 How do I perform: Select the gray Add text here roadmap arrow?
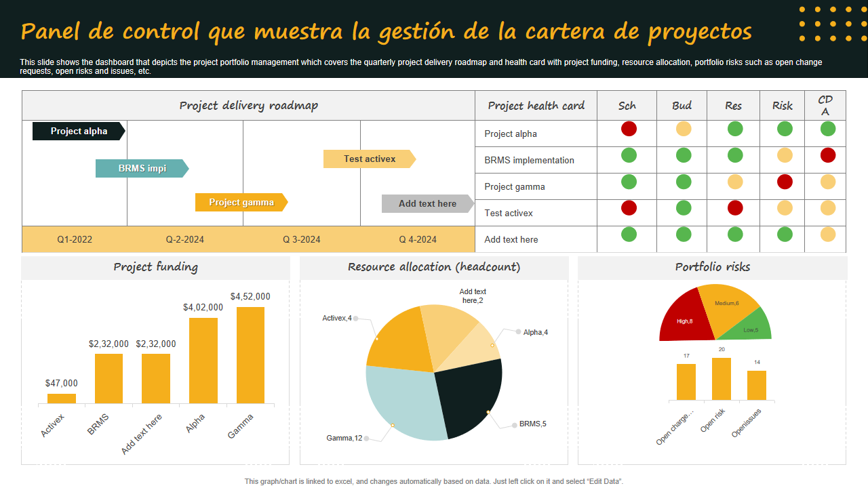[428, 203]
